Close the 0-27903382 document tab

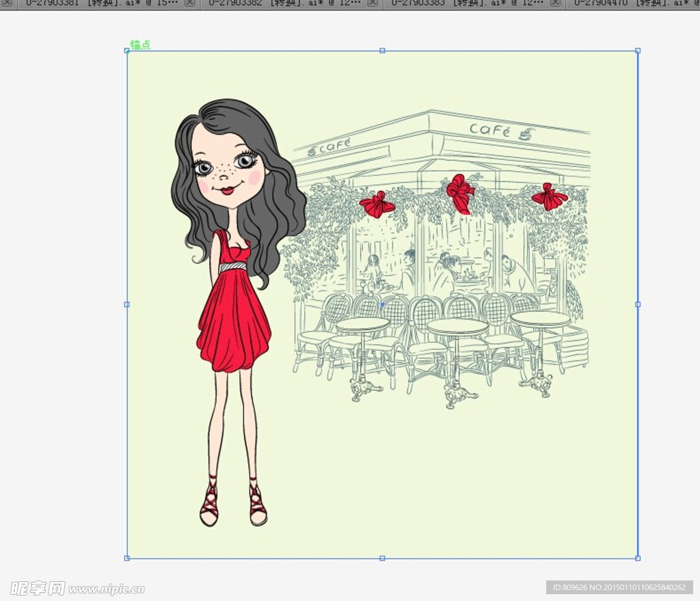[x=373, y=3]
